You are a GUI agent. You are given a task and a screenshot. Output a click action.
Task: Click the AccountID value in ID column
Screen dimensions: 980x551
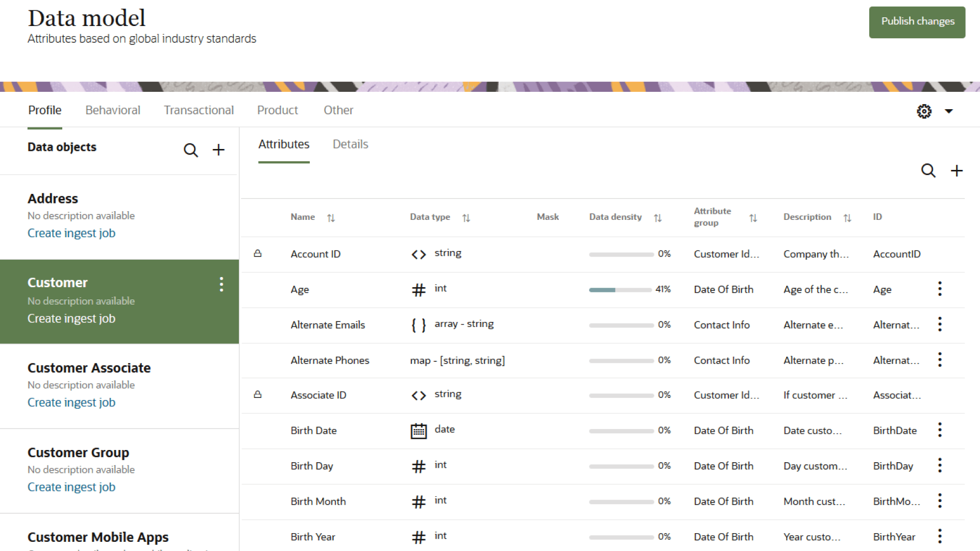[x=897, y=254]
